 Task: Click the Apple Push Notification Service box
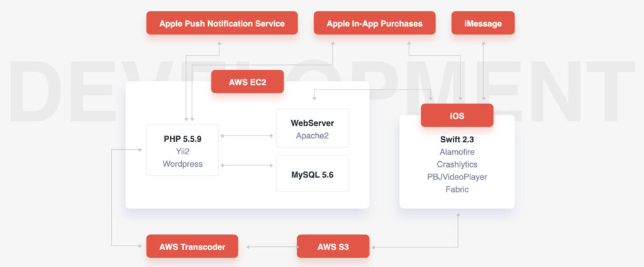pos(222,23)
